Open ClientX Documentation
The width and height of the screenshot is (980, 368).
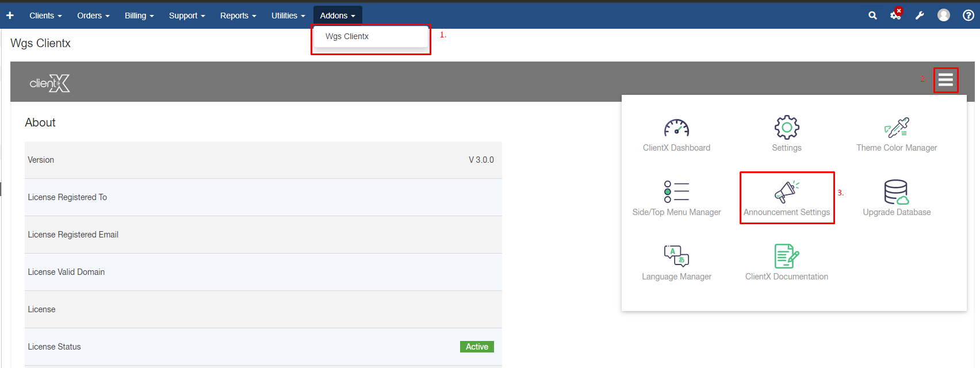click(786, 257)
